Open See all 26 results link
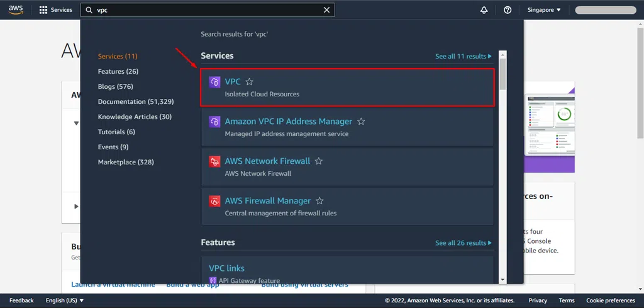This screenshot has height=308, width=644. pos(464,243)
